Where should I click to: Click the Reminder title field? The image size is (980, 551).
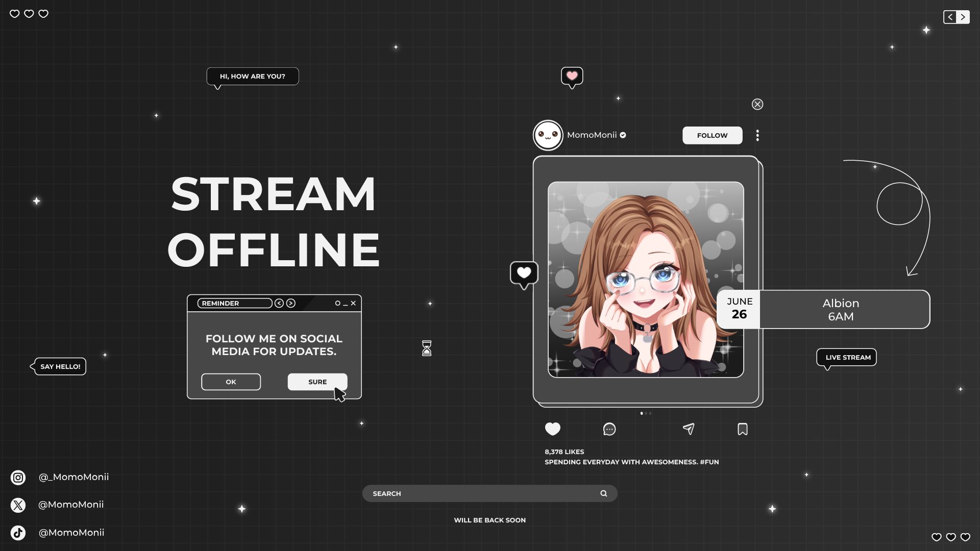[x=235, y=303]
